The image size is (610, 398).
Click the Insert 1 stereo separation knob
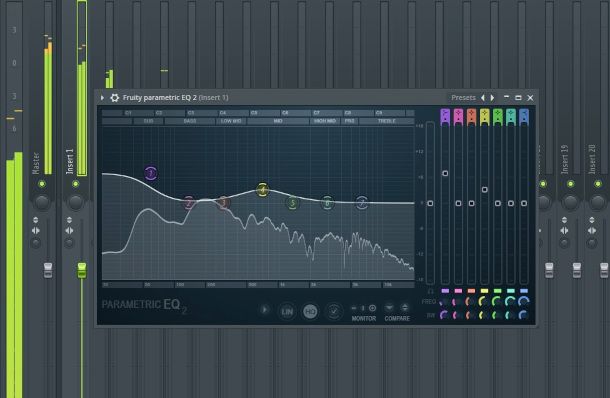point(69,243)
